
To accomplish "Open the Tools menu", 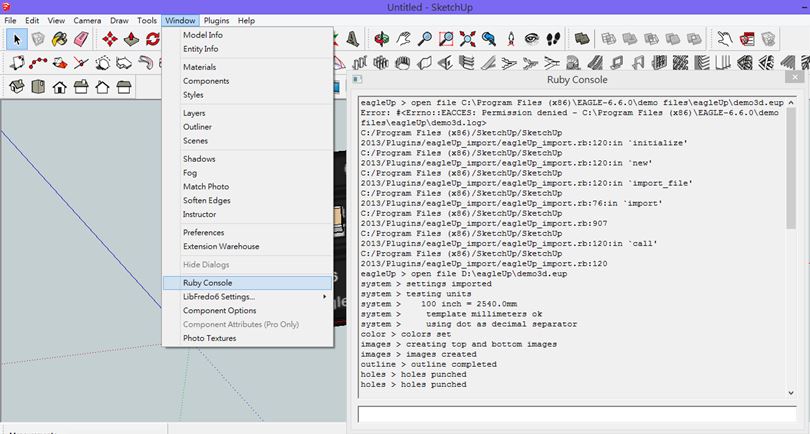I will (147, 21).
